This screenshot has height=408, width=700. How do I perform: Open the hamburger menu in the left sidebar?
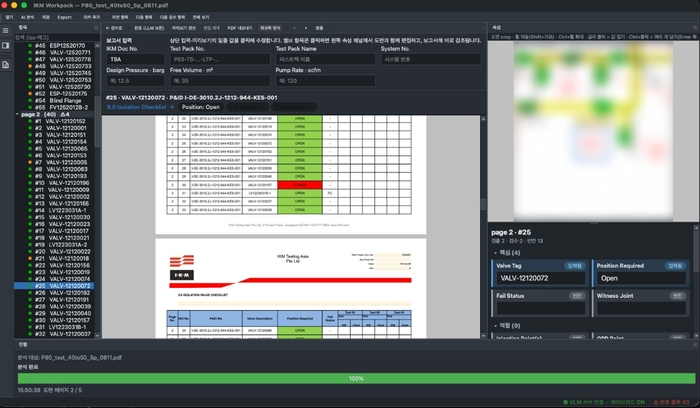5,30
